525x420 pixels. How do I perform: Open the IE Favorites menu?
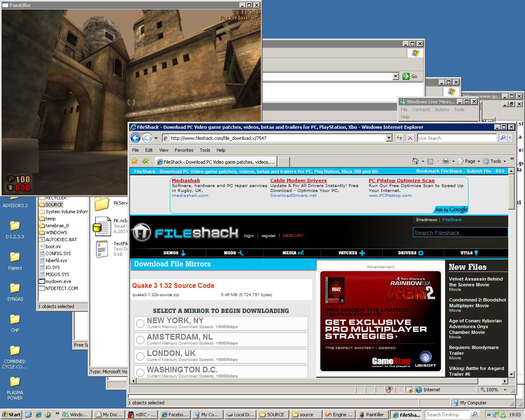[x=184, y=150]
